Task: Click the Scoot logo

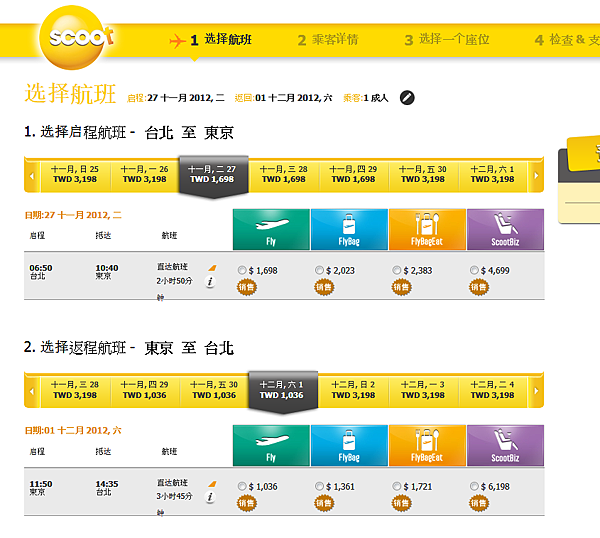Action: pyautogui.click(x=73, y=37)
